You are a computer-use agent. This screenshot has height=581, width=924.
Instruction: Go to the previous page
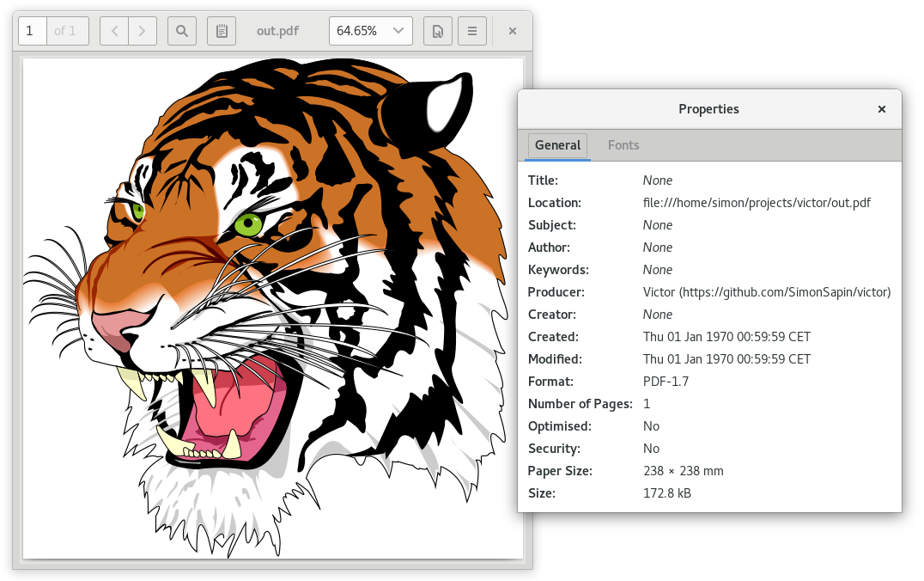tap(113, 31)
